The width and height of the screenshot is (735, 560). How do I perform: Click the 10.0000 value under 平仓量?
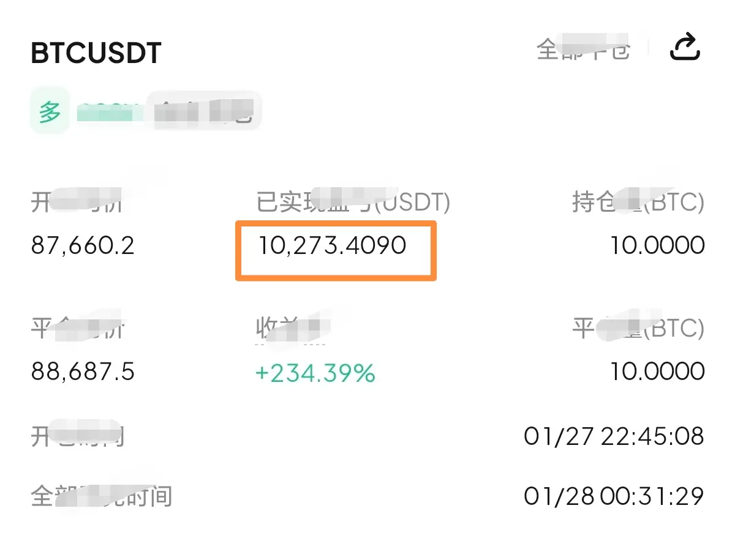[657, 371]
